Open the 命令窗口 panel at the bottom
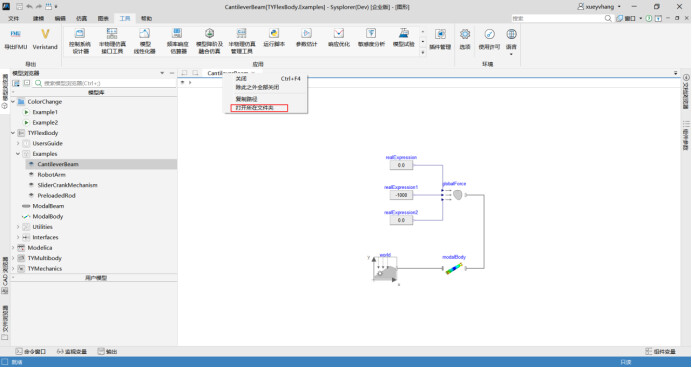Image resolution: width=692 pixels, height=368 pixels. tap(30, 352)
